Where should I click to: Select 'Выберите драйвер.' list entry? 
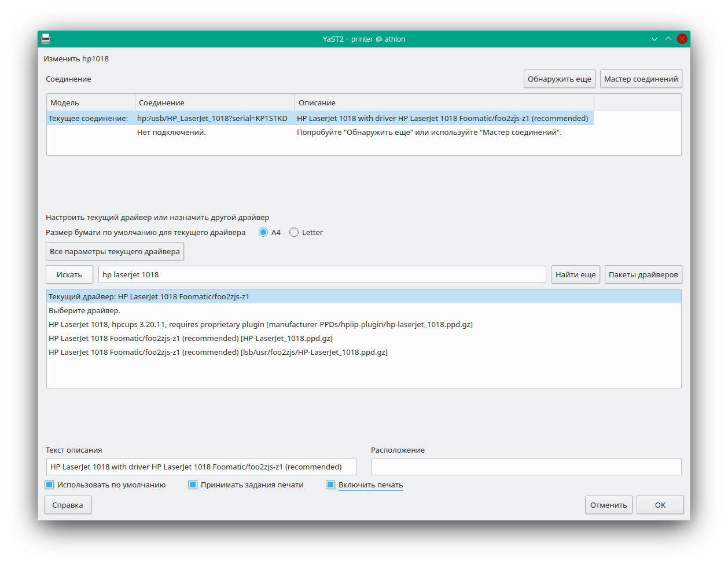pos(364,310)
